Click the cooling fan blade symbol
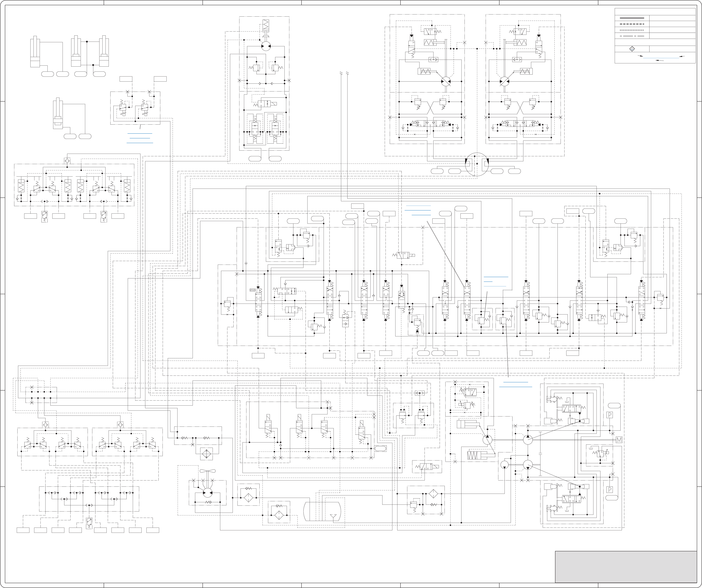This screenshot has height=588, width=702. 208,471
